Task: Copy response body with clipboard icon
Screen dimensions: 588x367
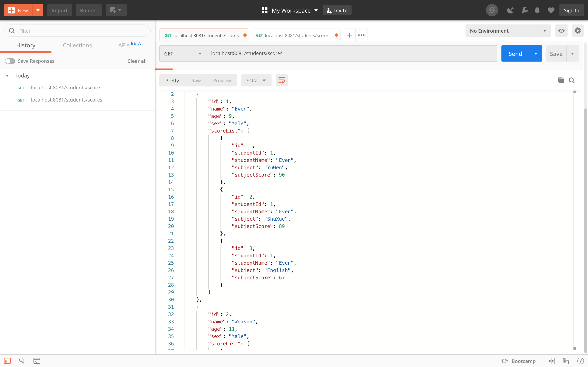Action: click(561, 80)
